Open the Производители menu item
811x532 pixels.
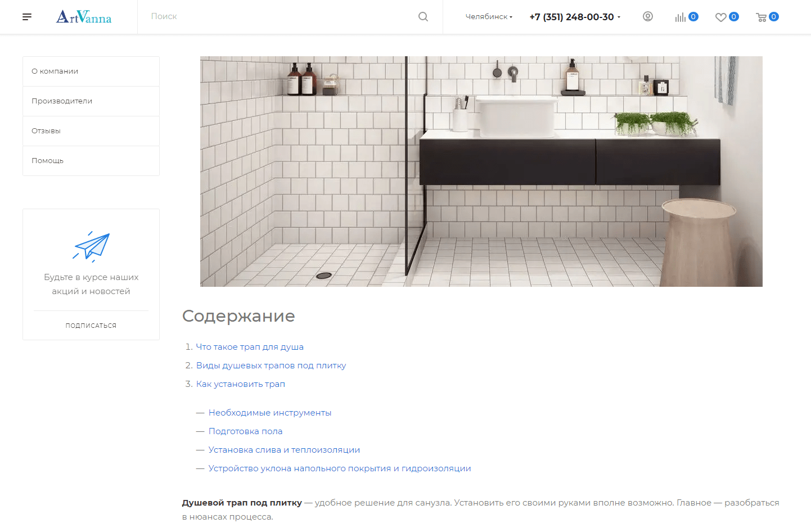(91, 101)
